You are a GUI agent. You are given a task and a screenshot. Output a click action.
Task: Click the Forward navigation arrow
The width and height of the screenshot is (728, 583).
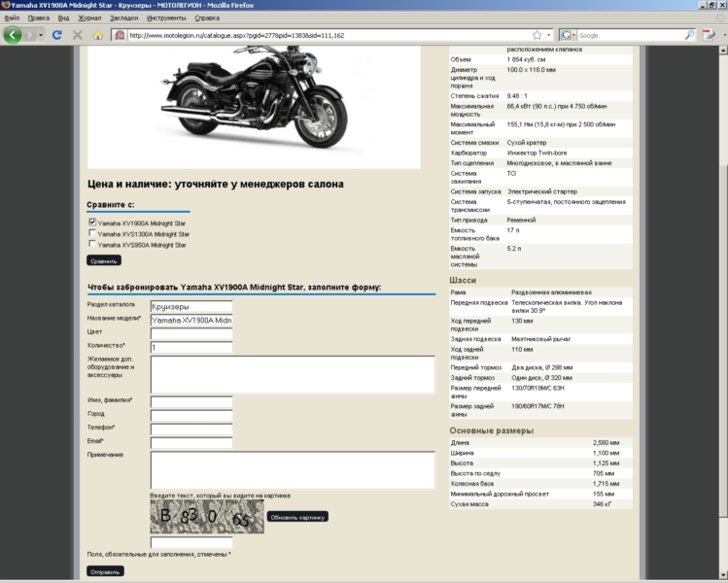click(30, 35)
